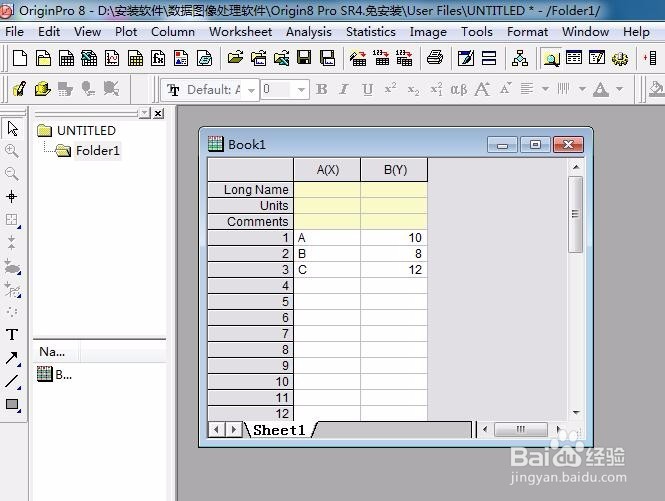Create a new matrix window
Image resolution: width=665 pixels, height=501 pixels.
tap(135, 58)
